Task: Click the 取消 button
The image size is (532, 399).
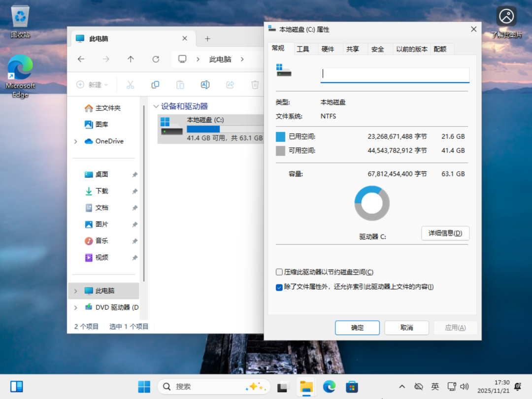Action: (x=407, y=328)
